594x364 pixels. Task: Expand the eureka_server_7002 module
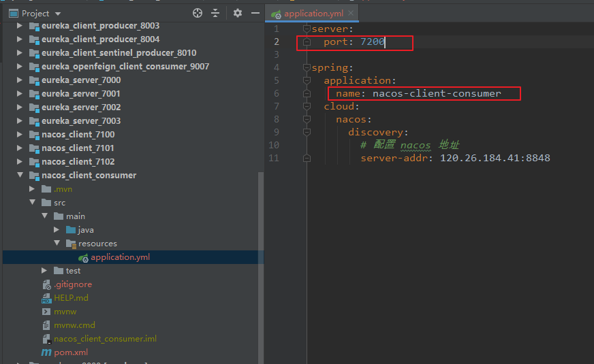19,107
